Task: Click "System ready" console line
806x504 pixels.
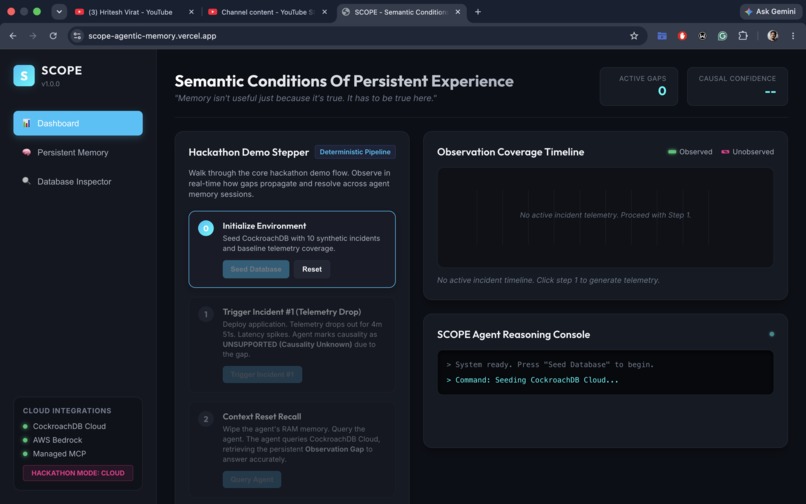Action: pyautogui.click(x=550, y=365)
